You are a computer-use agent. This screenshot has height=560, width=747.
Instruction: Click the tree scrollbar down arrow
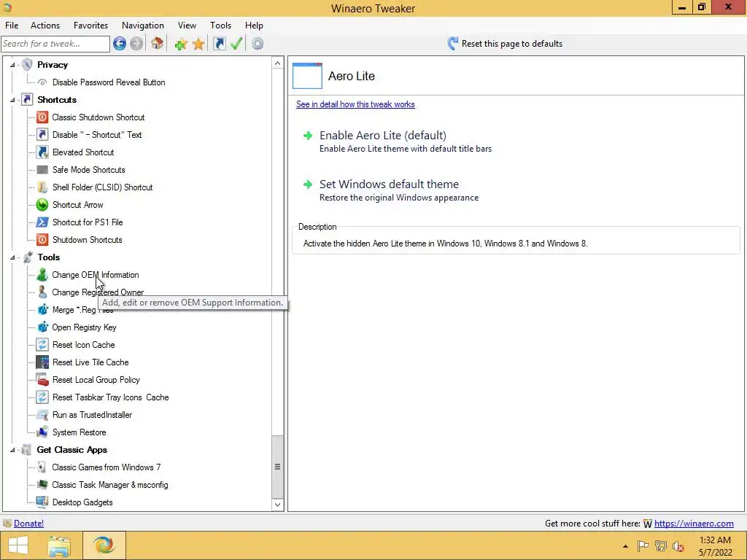(278, 505)
